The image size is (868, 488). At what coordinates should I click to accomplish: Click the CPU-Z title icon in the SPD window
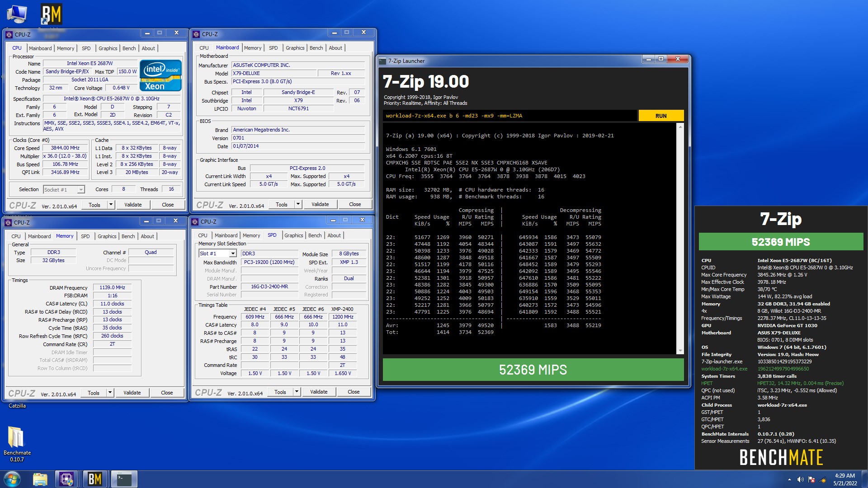(x=195, y=221)
